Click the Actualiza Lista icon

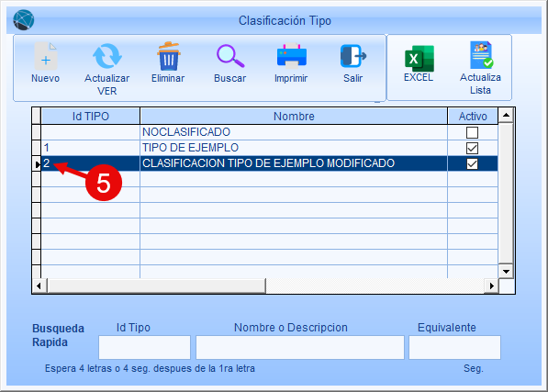point(481,55)
